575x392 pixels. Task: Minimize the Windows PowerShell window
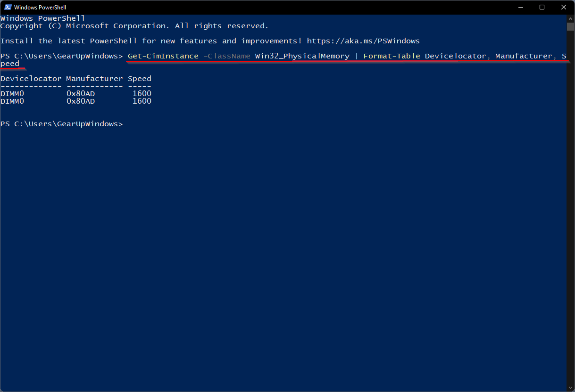click(x=521, y=7)
